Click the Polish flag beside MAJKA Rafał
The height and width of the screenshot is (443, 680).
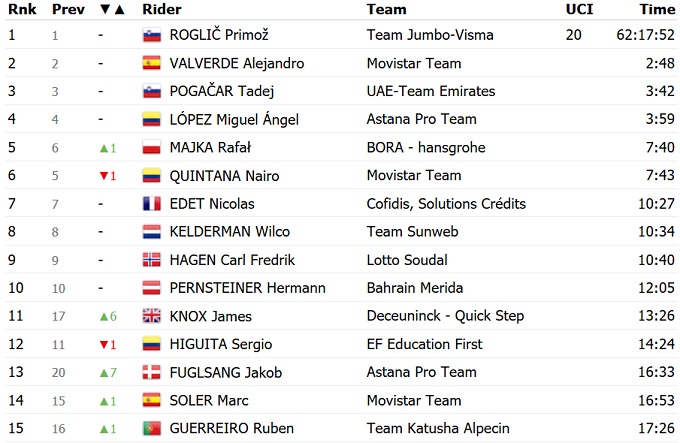(x=151, y=148)
